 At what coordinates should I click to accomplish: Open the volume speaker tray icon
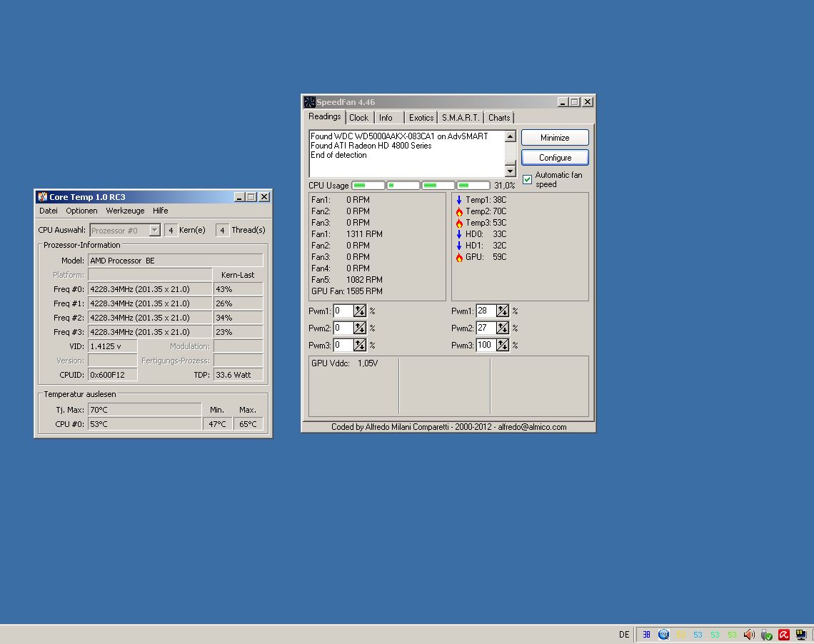pos(749,634)
